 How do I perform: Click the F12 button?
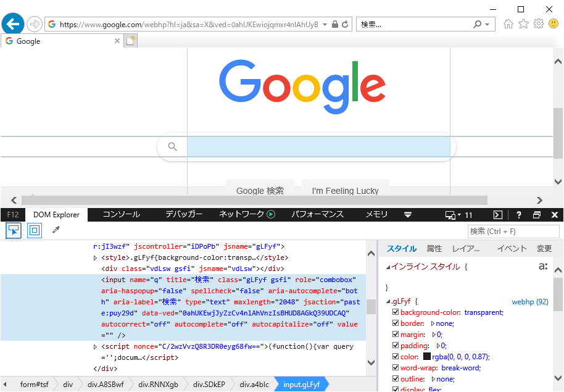13,215
